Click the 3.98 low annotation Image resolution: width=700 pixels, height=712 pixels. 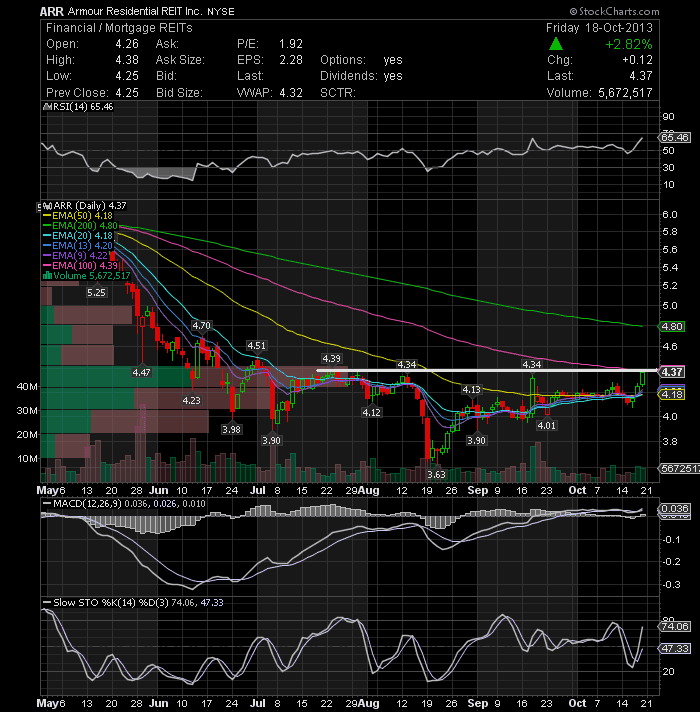coord(232,429)
